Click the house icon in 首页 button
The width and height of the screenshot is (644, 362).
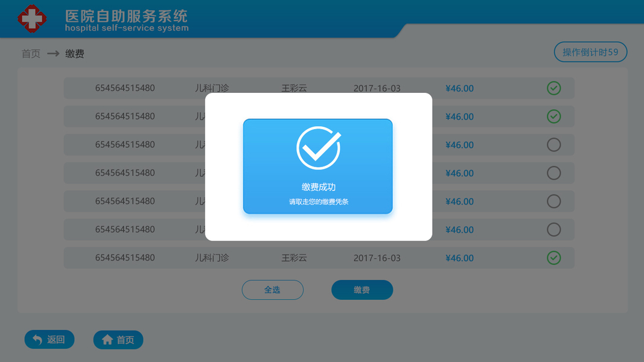(x=107, y=340)
